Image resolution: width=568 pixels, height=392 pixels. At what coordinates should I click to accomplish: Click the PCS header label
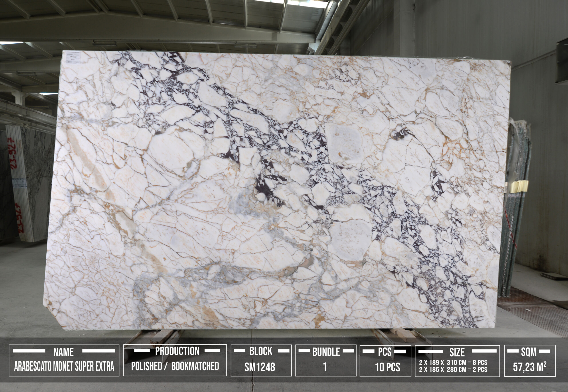pos(385,352)
